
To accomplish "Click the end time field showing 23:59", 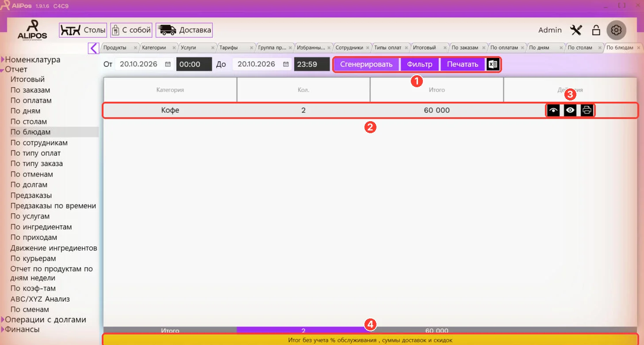I will [x=312, y=64].
